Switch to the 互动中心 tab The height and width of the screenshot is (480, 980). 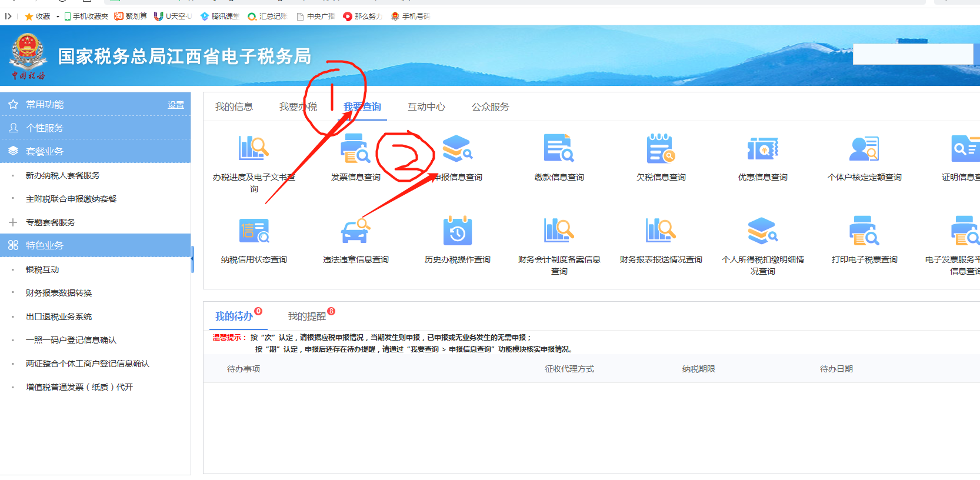pyautogui.click(x=426, y=106)
